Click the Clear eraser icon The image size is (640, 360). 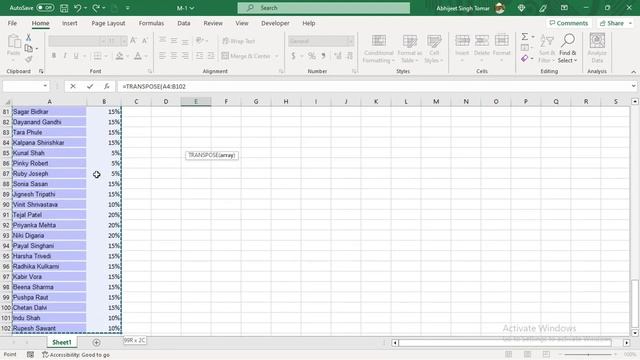pyautogui.click(x=525, y=59)
